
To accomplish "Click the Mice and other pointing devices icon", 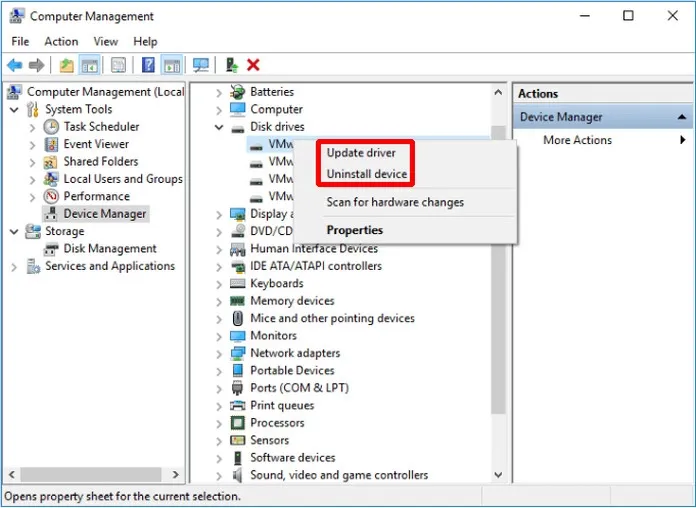I will [x=237, y=318].
